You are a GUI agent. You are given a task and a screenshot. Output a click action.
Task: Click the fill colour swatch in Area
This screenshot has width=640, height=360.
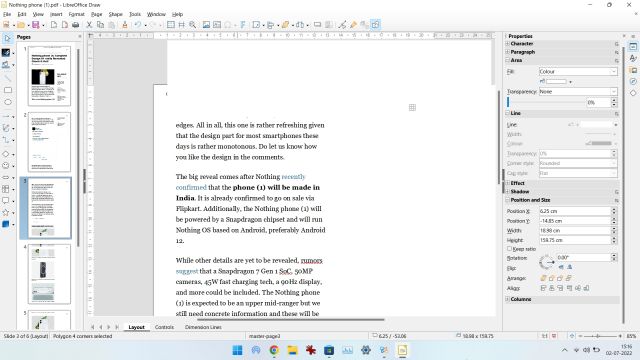[x=556, y=82]
